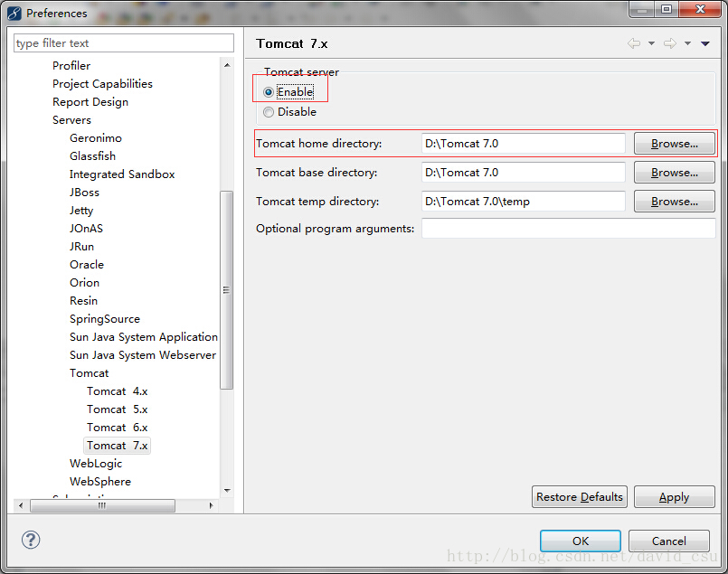This screenshot has height=574, width=728.
Task: Open the forward history dropdown arrow
Action: pos(687,43)
